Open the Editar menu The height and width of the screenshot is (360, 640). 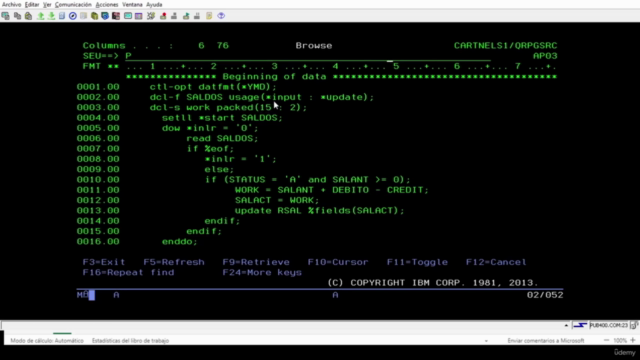[x=32, y=4]
